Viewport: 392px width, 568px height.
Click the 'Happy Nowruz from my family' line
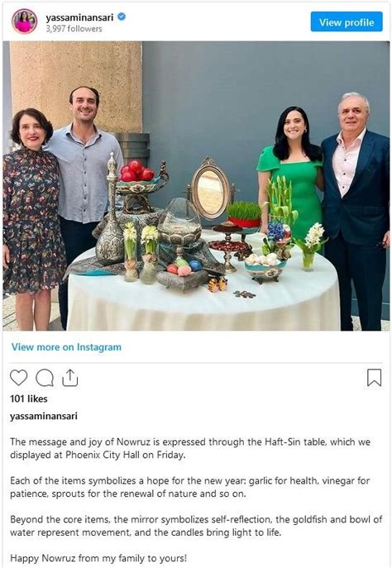[98, 558]
